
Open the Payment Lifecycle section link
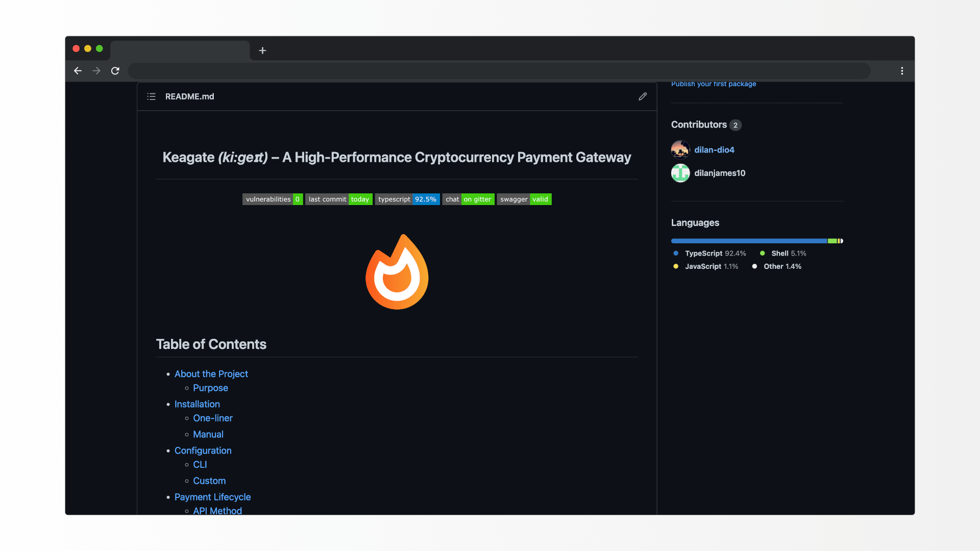coord(212,497)
